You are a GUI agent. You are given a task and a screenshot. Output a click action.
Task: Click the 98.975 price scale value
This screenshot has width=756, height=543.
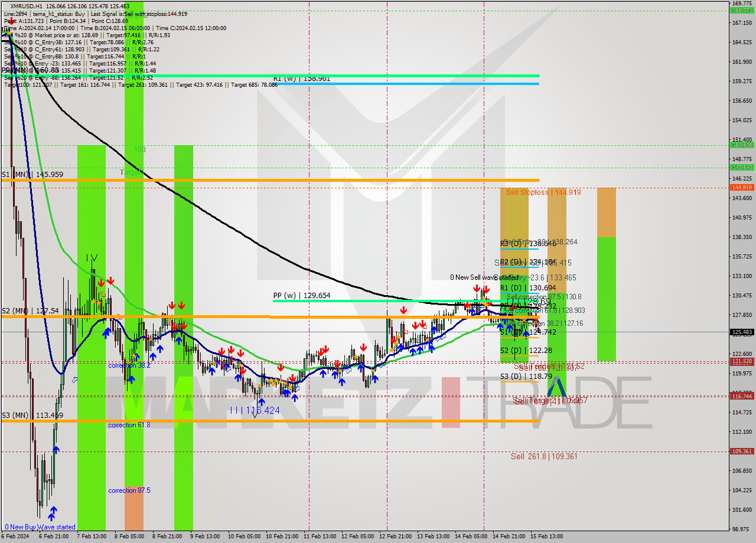point(742,529)
